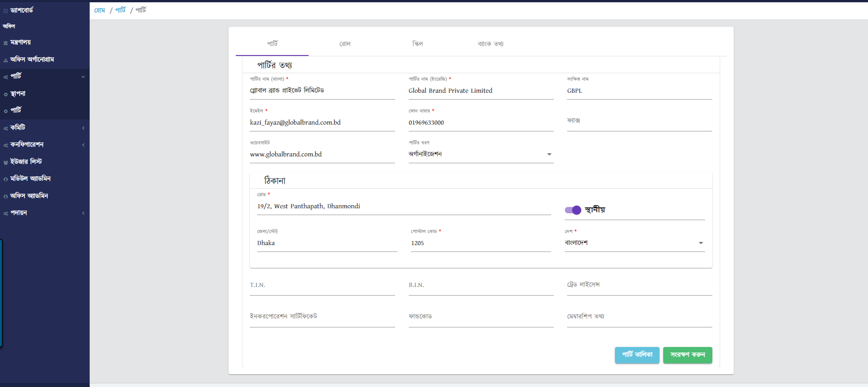Click the empty ফ্যাক্স field
The image size is (868, 387).
pos(640,121)
